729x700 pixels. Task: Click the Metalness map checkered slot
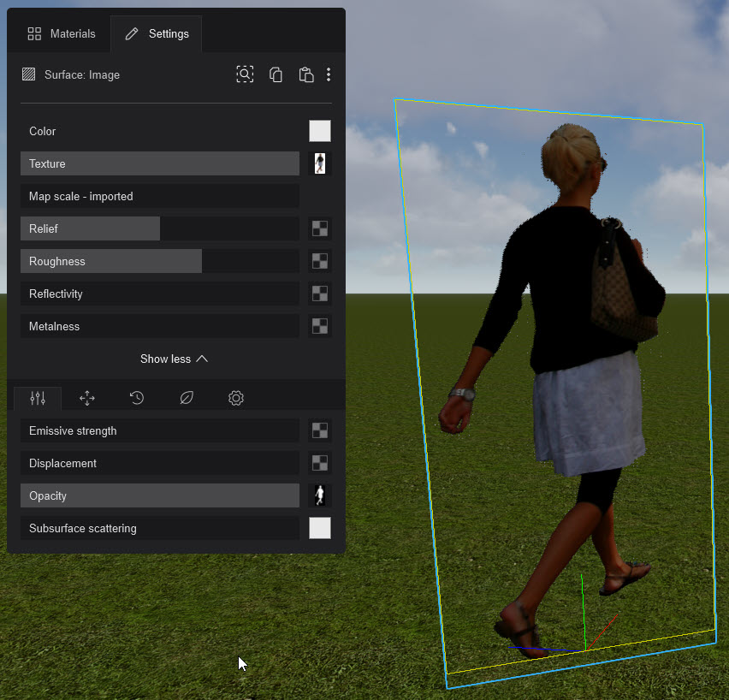tap(319, 326)
